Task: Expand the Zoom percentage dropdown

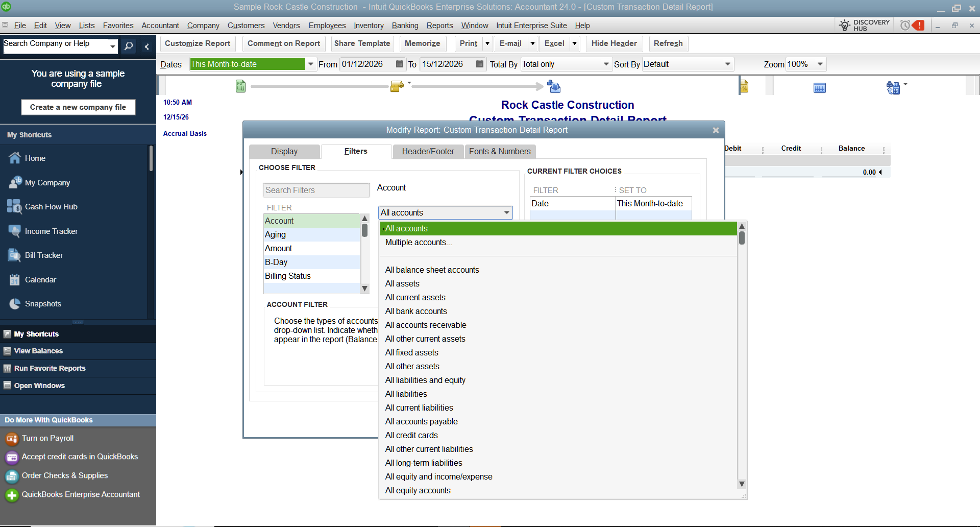Action: tap(820, 64)
